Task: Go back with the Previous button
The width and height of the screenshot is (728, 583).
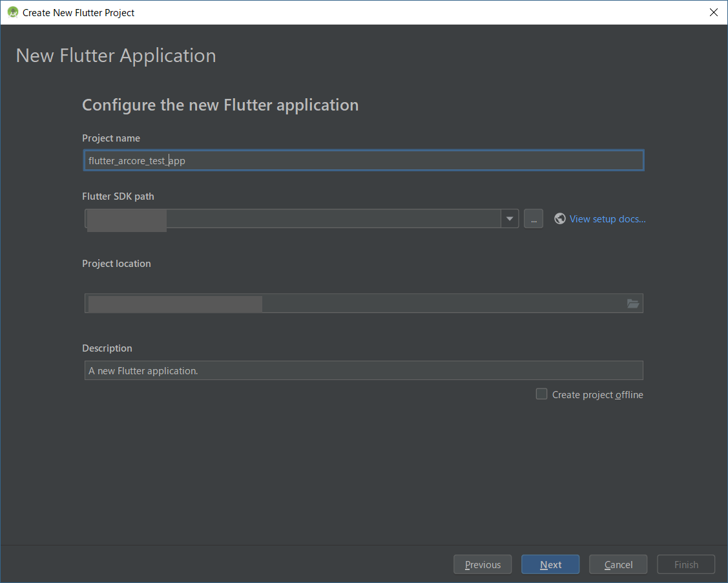Action: pyautogui.click(x=483, y=564)
